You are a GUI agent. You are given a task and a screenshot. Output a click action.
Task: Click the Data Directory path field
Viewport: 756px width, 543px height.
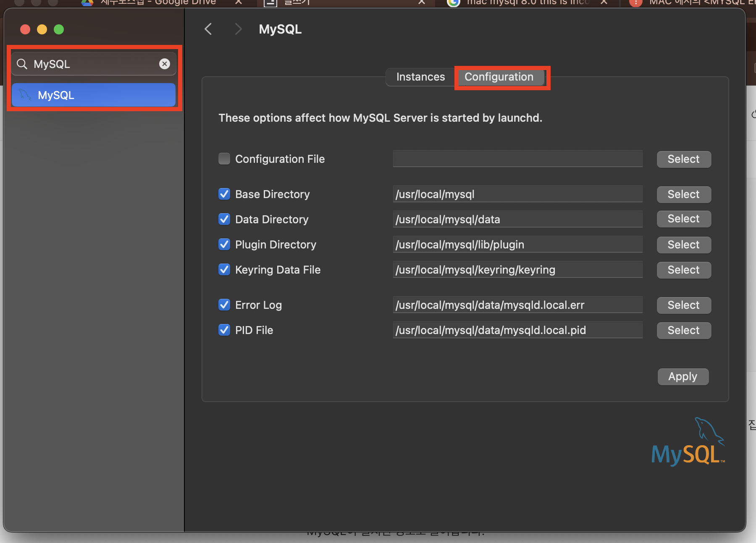[x=517, y=219]
